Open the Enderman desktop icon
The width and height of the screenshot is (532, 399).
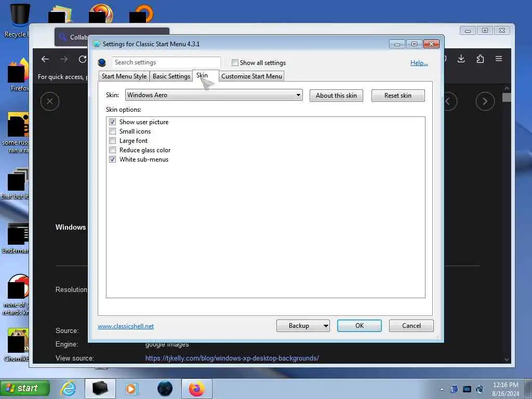[x=16, y=238]
